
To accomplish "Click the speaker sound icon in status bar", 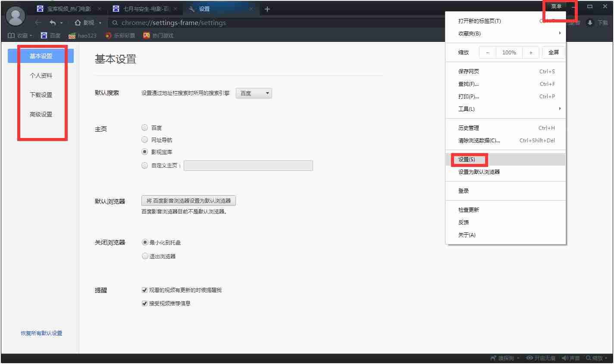I will [565, 358].
